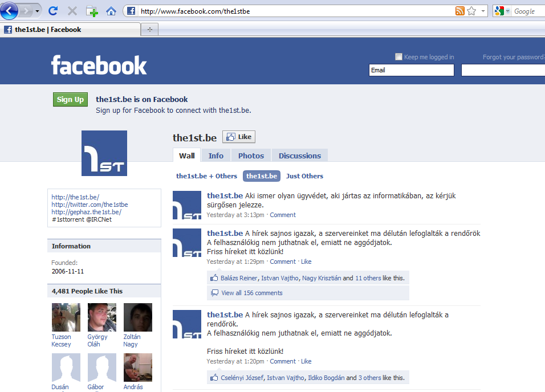
Task: Click thumbs-up icon beside Balázs Reiner
Action: click(214, 277)
